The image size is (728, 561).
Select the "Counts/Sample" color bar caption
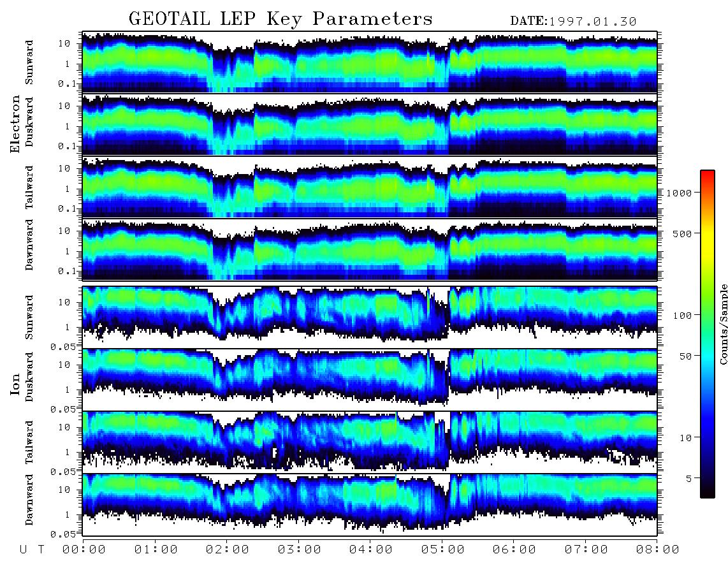point(724,324)
